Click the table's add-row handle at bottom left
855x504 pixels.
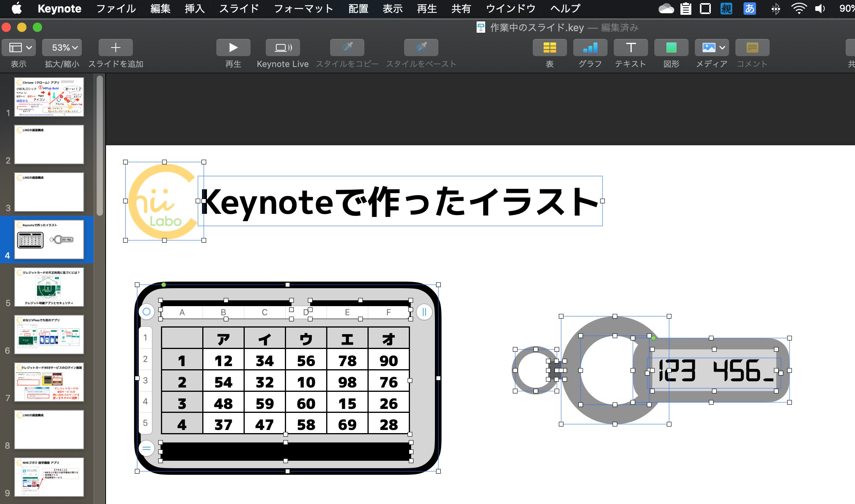coord(147,448)
